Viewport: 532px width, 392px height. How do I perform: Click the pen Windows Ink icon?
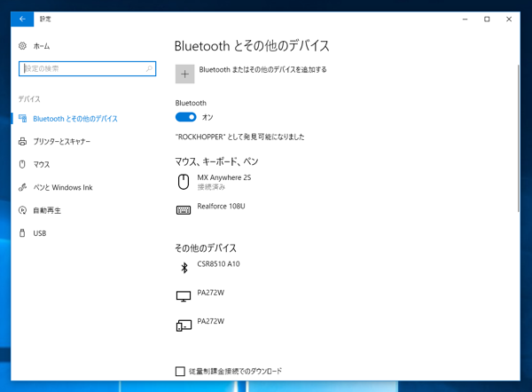(22, 187)
